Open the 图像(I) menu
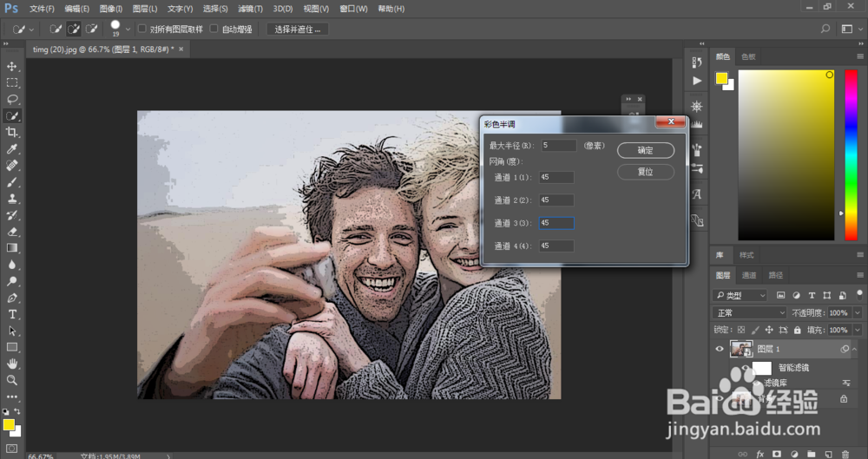Image resolution: width=868 pixels, height=459 pixels. [x=111, y=9]
